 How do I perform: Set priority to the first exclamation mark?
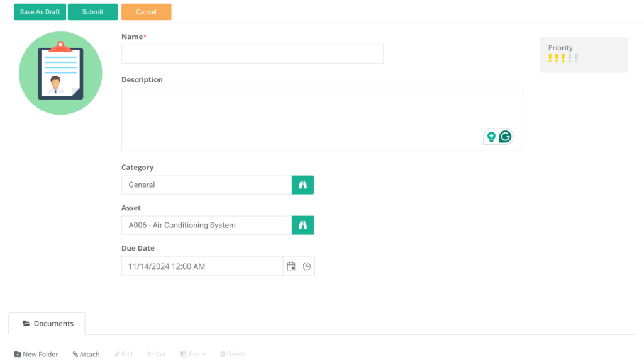550,58
